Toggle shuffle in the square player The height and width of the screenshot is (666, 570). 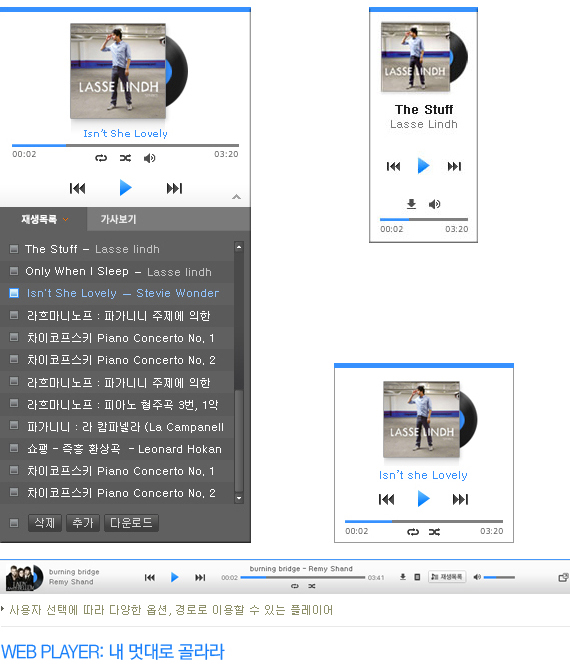point(434,532)
